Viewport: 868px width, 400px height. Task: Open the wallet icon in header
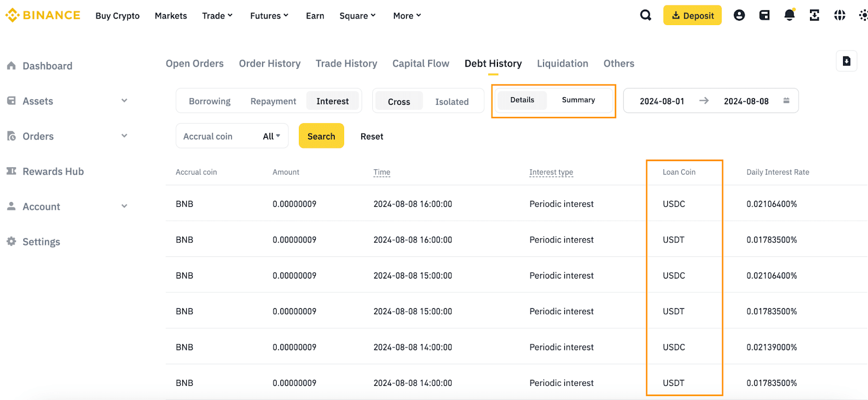coord(764,15)
